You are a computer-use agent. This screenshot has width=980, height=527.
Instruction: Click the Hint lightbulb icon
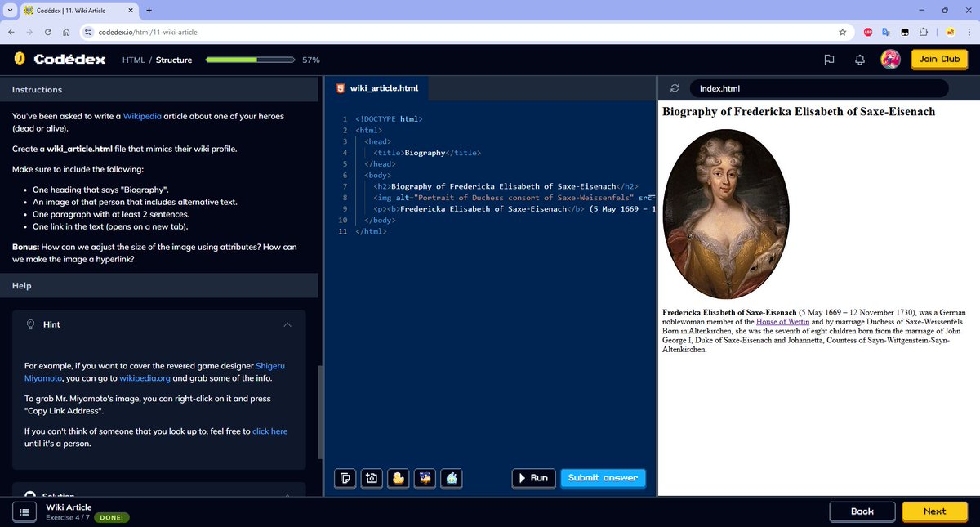click(30, 324)
